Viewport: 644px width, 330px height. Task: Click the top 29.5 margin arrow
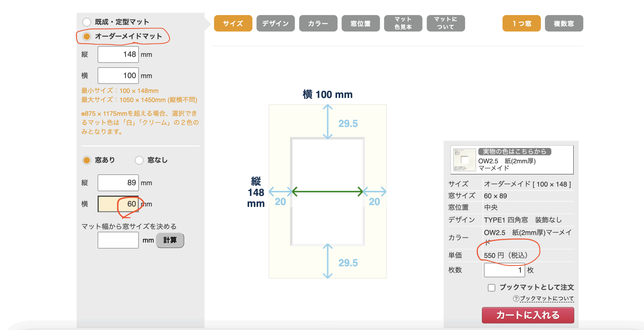pos(328,122)
